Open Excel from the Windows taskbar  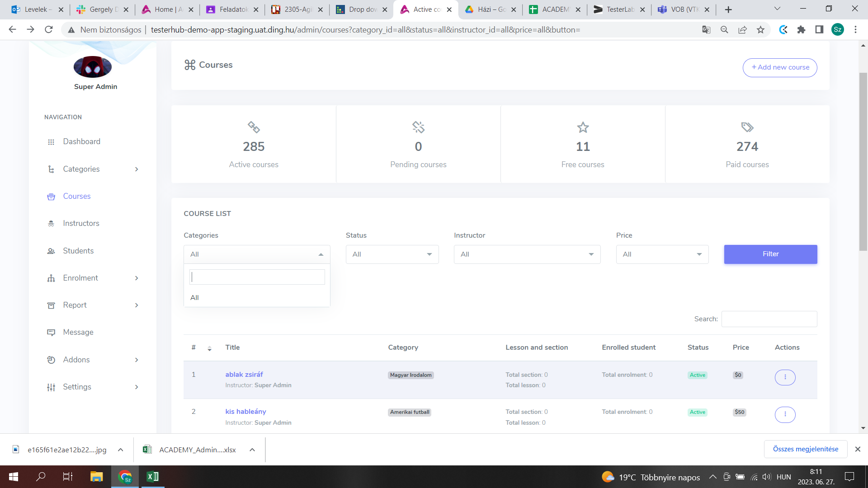pyautogui.click(x=153, y=477)
